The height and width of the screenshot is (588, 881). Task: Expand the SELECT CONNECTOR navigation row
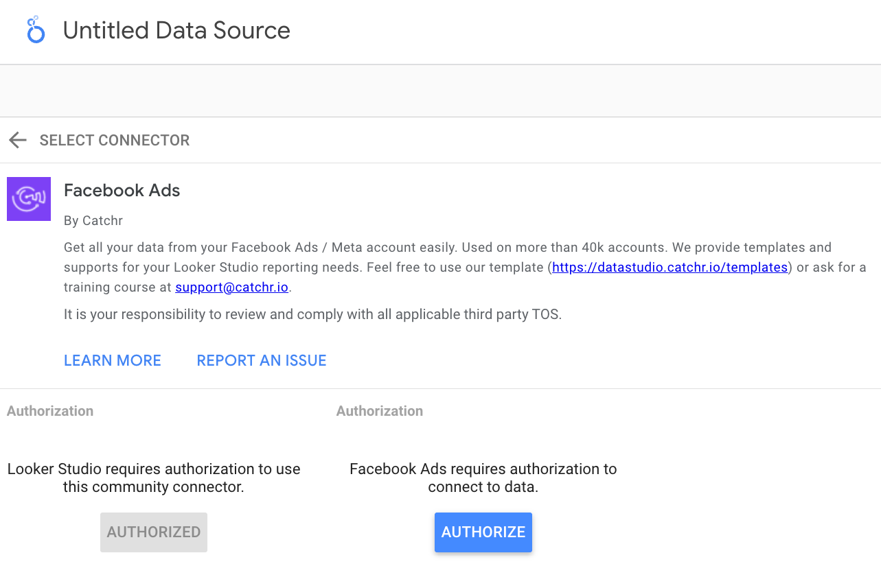(x=114, y=140)
